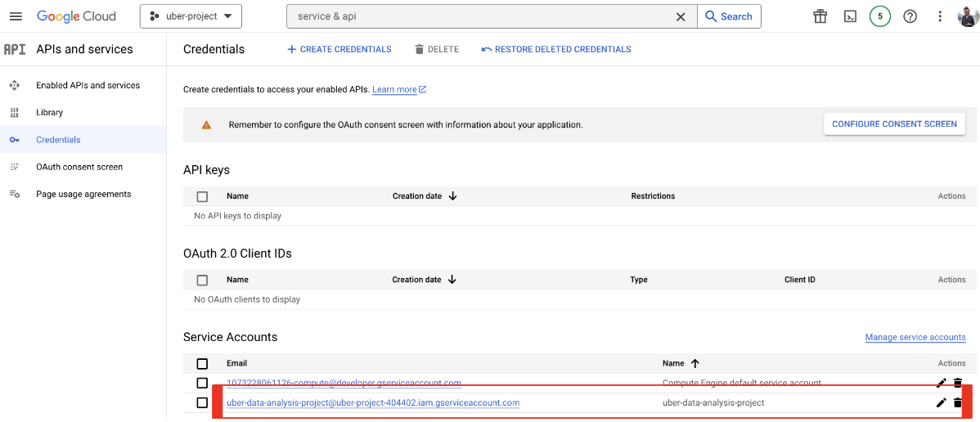Tick the OAuth 2.0 Client IDs header checkbox

click(x=202, y=280)
